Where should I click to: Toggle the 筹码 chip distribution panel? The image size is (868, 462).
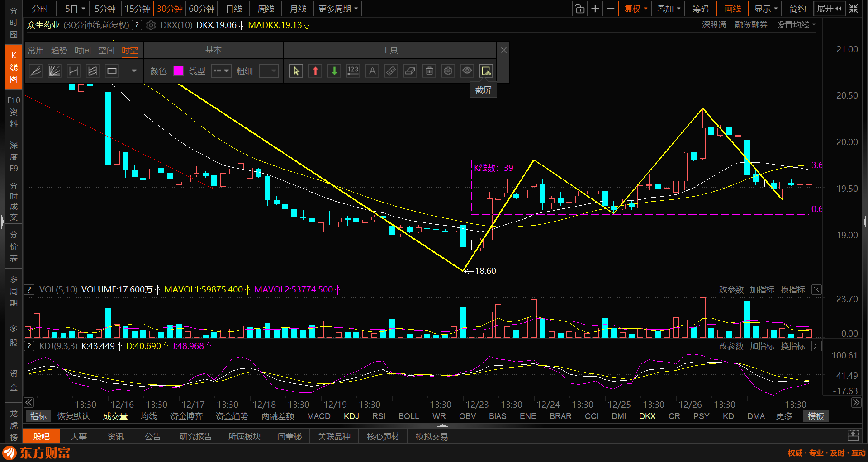coord(700,9)
